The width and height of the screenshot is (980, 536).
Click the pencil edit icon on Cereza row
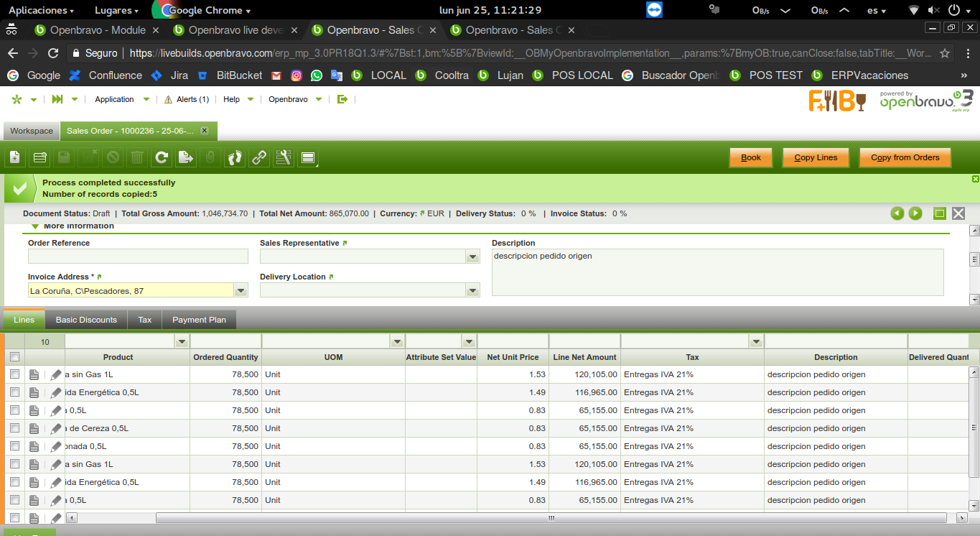[x=56, y=429]
